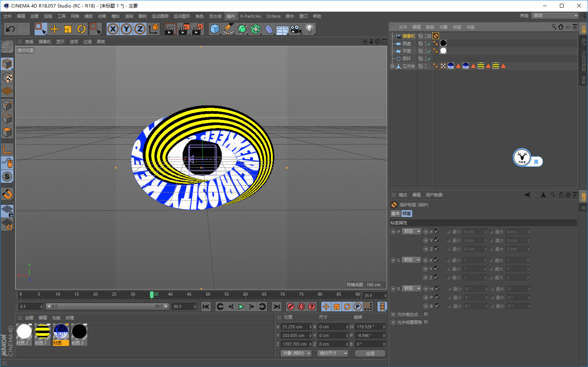
Task: Select the white 材质.2 material
Action: 24,334
